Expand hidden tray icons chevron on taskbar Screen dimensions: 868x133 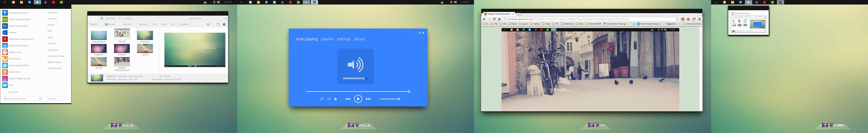click(716, 2)
